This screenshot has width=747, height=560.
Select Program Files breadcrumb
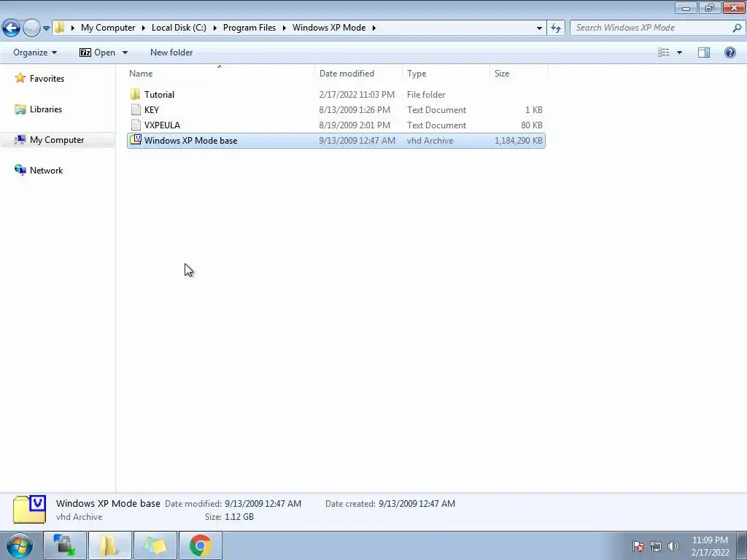249,28
